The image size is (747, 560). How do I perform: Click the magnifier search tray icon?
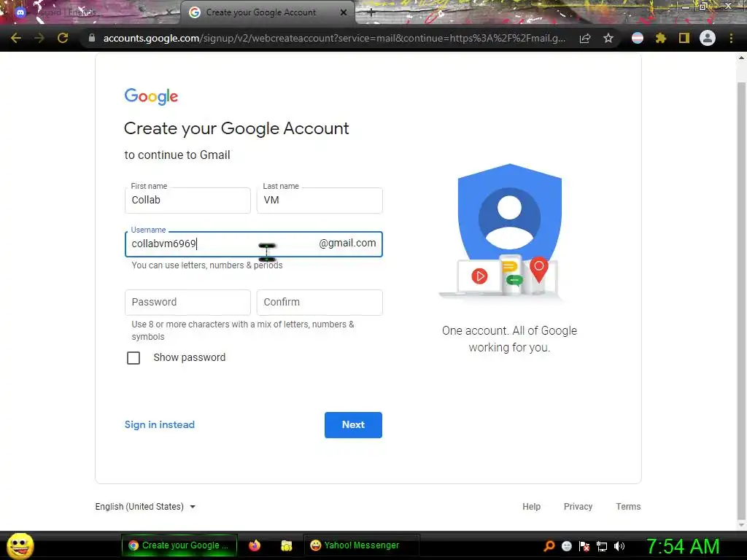pos(549,546)
